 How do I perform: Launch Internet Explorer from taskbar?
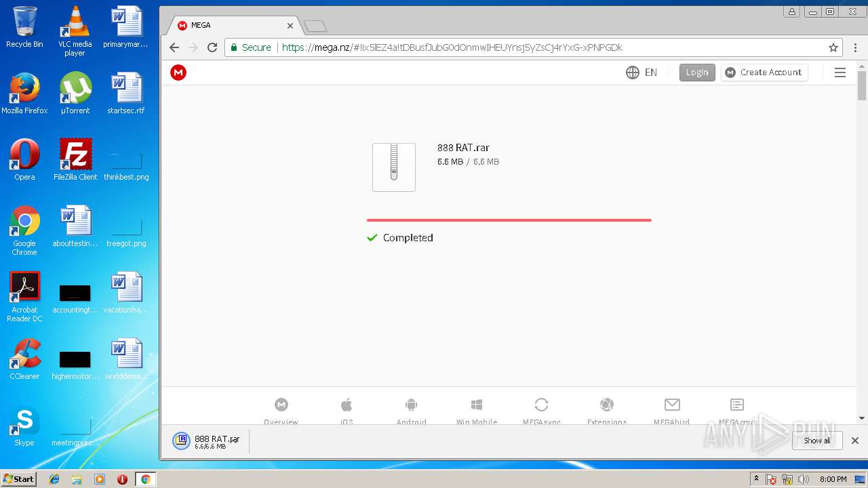(54, 479)
